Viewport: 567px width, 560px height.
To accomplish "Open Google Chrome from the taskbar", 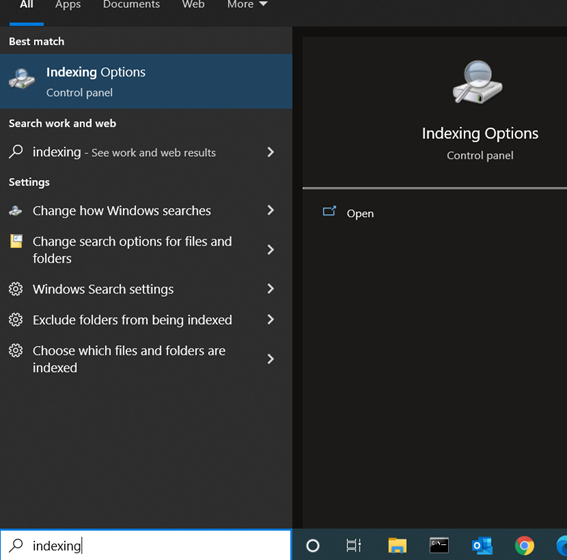I will [x=525, y=546].
